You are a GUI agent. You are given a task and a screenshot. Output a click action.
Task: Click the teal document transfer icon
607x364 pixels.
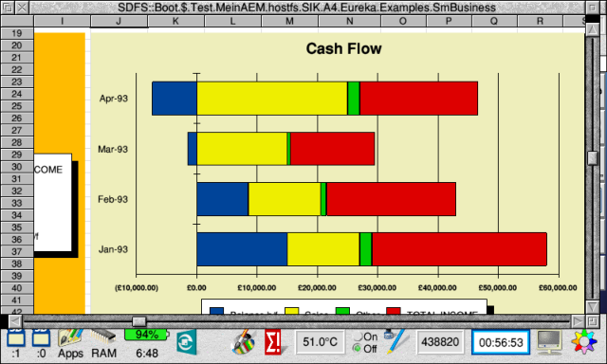click(x=187, y=341)
